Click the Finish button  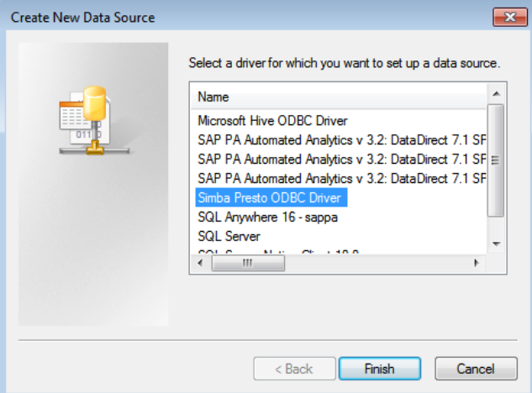coord(380,369)
